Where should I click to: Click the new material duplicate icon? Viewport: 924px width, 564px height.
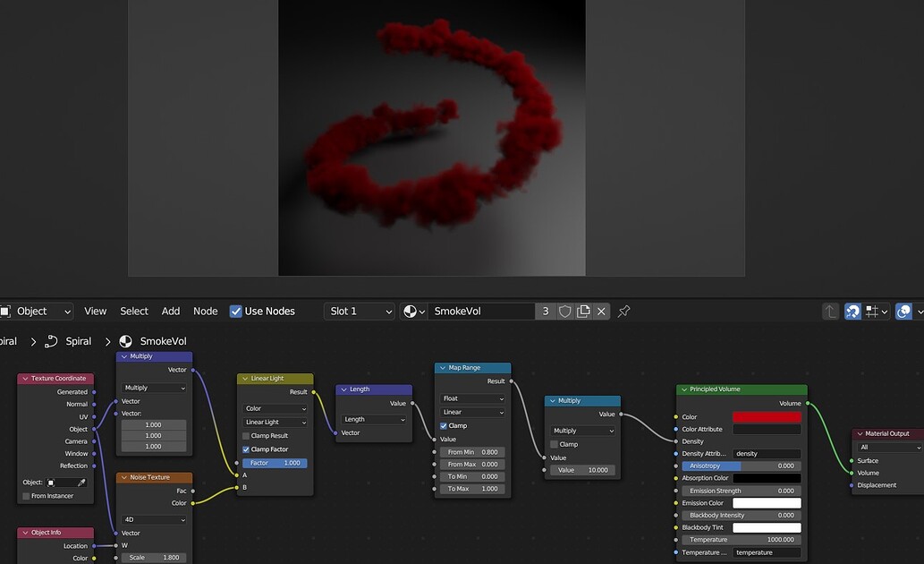pyautogui.click(x=583, y=311)
